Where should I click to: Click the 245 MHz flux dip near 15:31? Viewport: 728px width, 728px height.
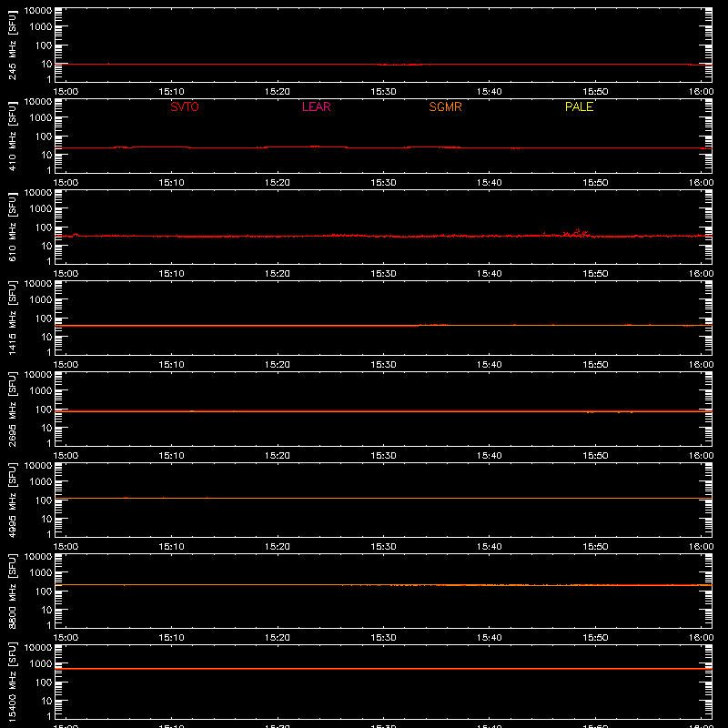399,65
